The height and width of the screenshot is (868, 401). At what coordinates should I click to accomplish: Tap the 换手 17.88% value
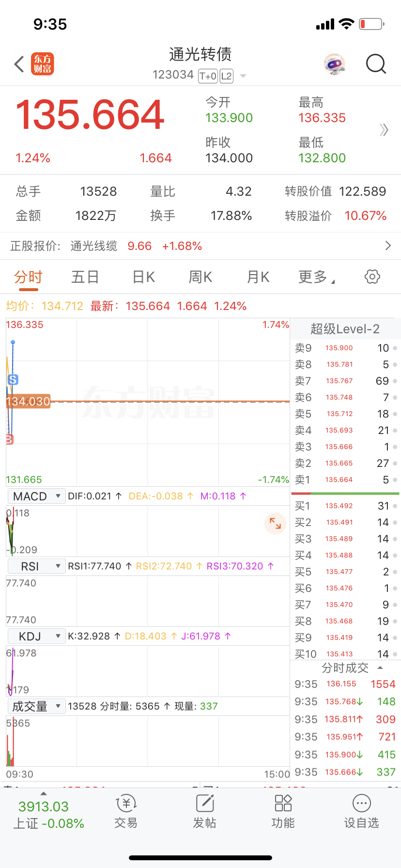pyautogui.click(x=231, y=216)
